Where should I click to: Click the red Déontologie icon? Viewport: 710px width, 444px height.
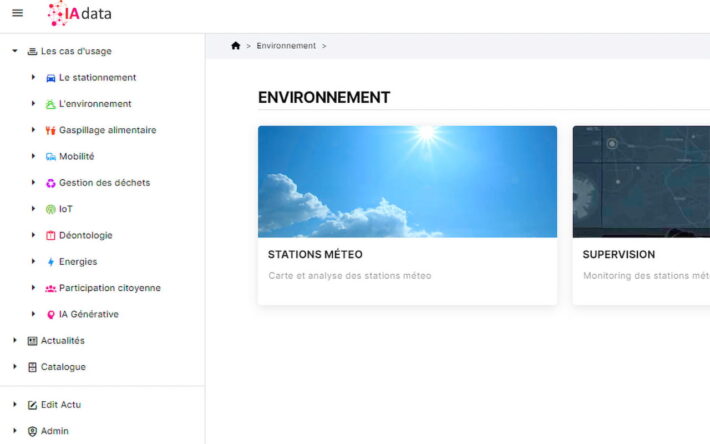pyautogui.click(x=51, y=235)
